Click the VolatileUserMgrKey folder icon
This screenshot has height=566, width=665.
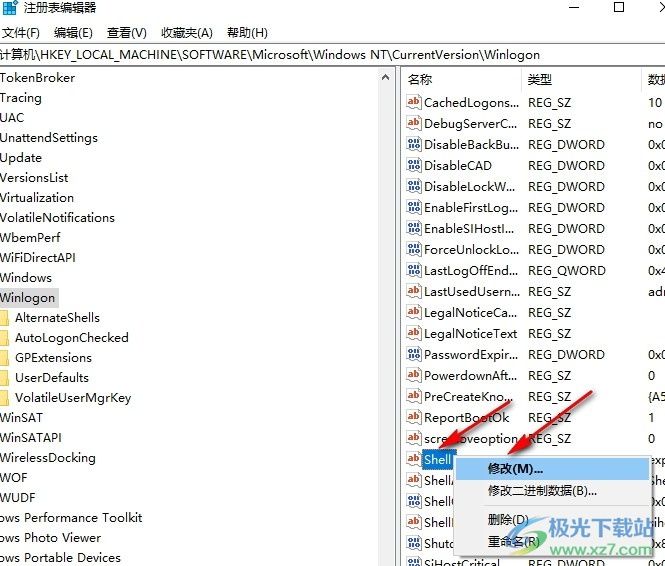[4, 398]
